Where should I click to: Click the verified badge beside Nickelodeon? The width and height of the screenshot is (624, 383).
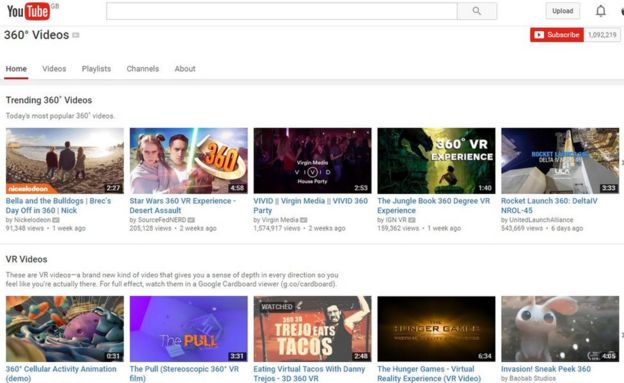(x=56, y=220)
